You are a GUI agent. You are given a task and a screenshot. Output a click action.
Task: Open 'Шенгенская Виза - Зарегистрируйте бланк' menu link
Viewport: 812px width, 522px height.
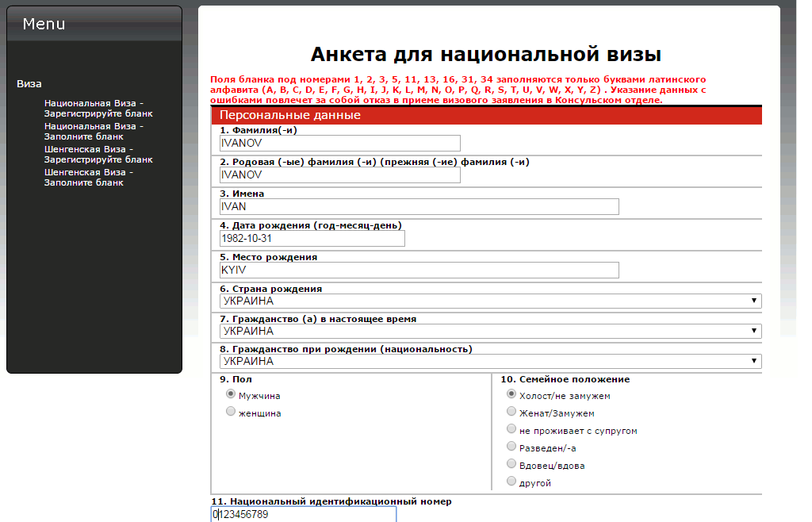tap(98, 155)
